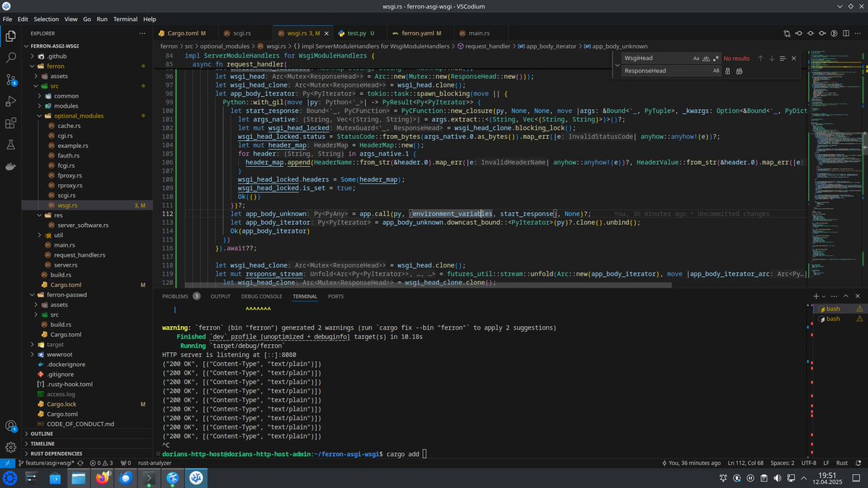Open Explorer views and more actions menu

tap(142, 33)
